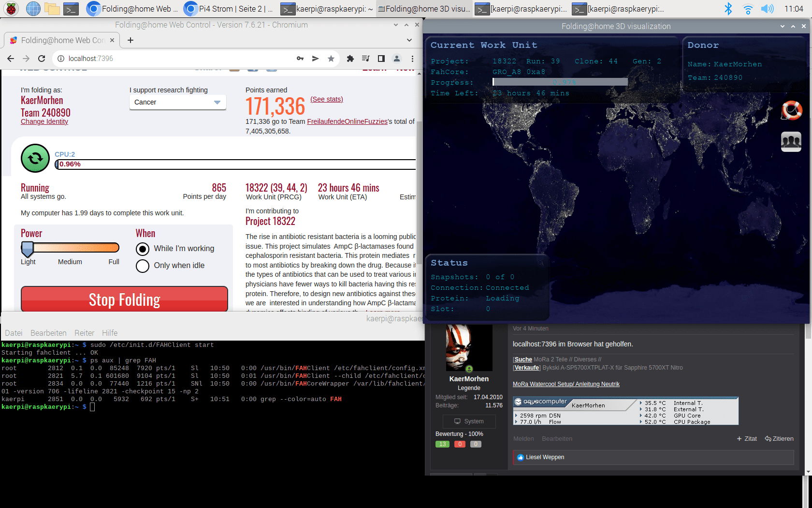Select the "While I'm working" option
This screenshot has height=508, width=812.
[143, 249]
